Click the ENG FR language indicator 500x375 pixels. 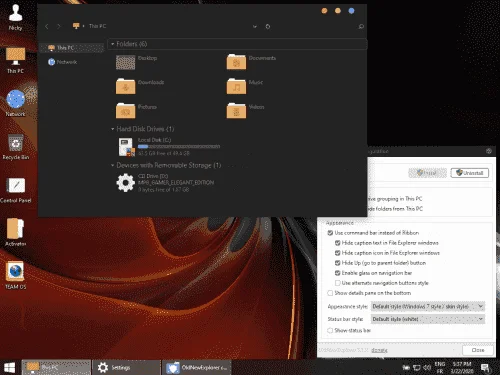click(x=440, y=367)
